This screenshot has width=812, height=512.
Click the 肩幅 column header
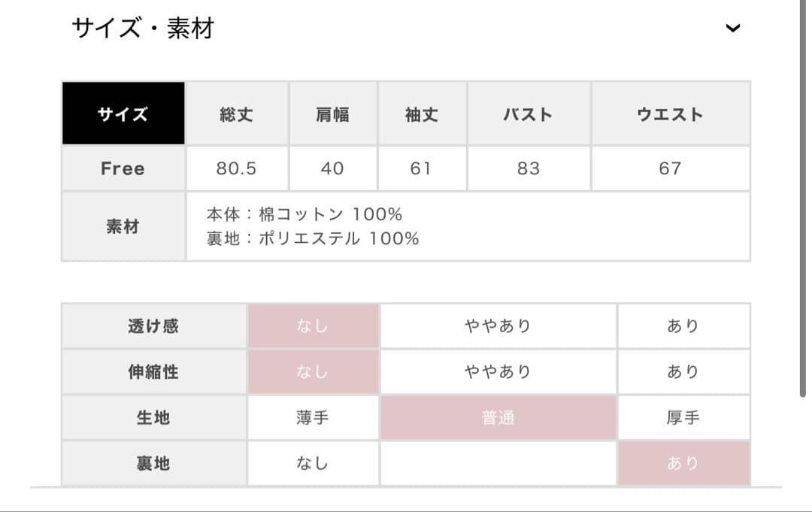332,114
